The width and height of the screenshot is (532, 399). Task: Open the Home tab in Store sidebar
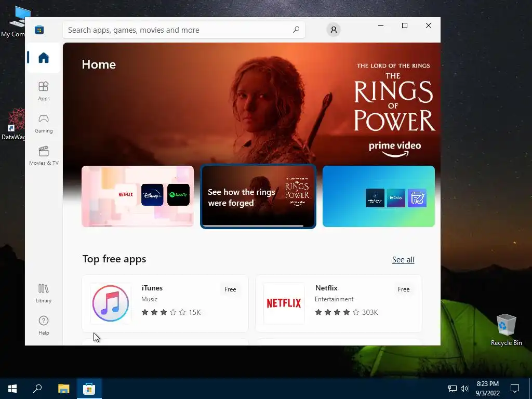click(x=44, y=58)
